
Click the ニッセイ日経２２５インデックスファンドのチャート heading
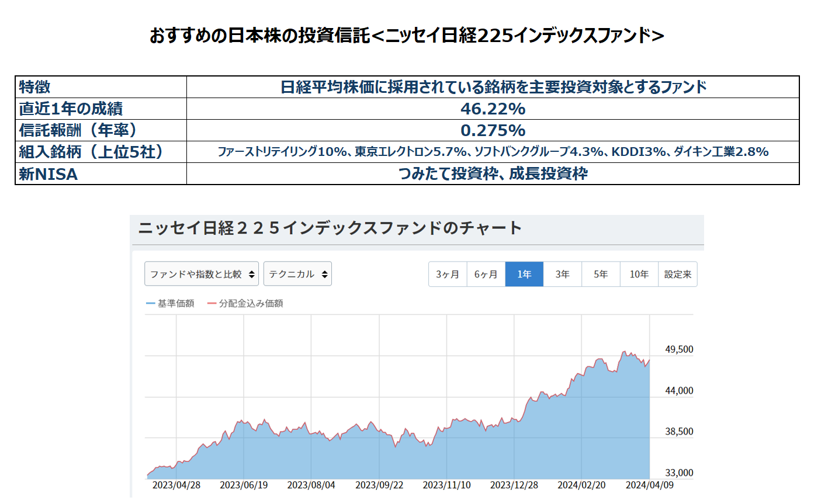pos(330,228)
